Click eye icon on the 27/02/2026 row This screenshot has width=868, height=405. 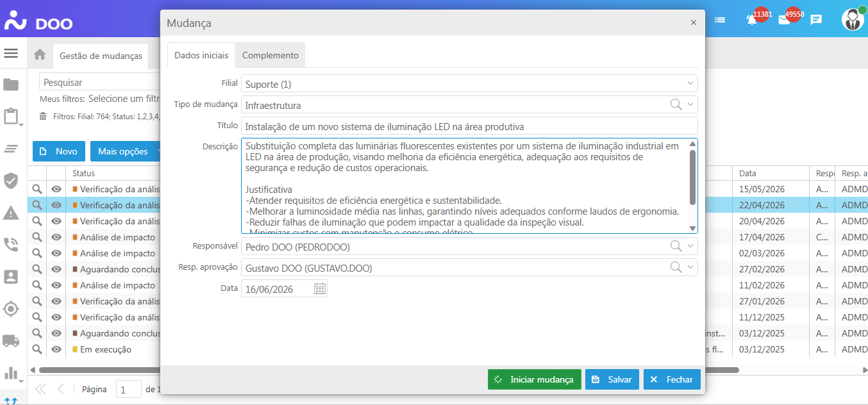pos(56,269)
